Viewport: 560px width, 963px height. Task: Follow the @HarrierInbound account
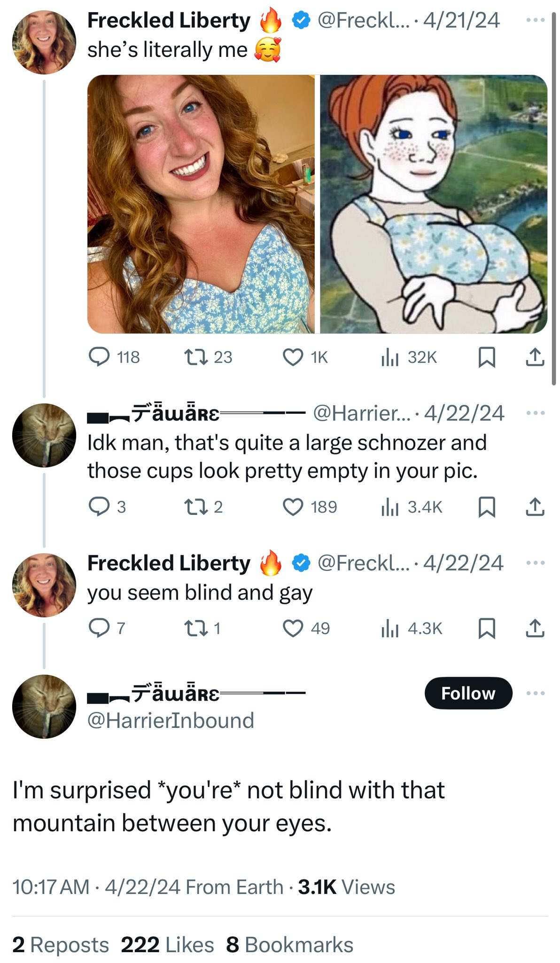[468, 693]
